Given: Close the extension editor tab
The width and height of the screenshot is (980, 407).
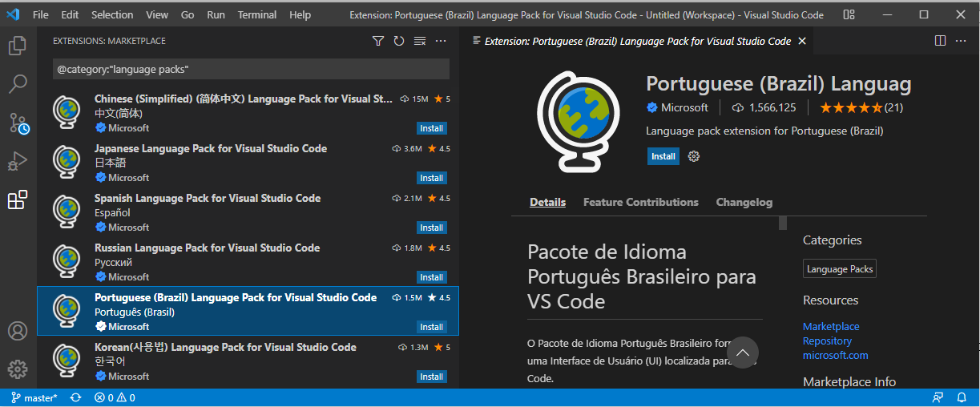Looking at the screenshot, I should [802, 41].
